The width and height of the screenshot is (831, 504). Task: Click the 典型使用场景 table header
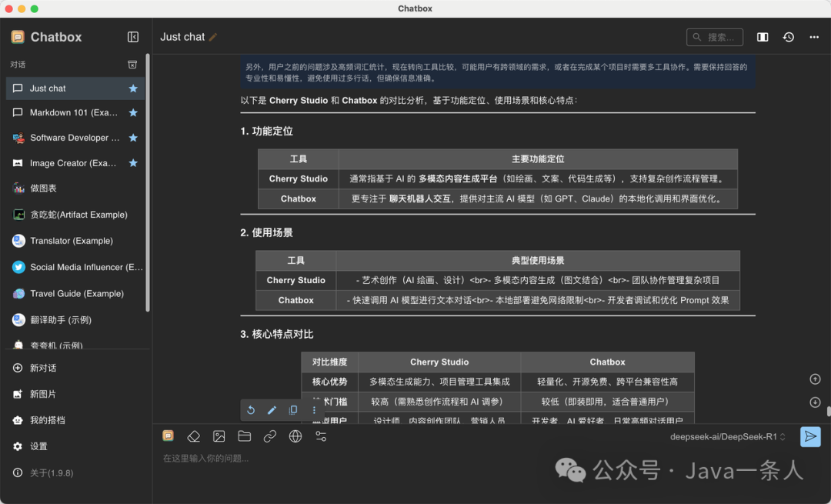click(538, 260)
